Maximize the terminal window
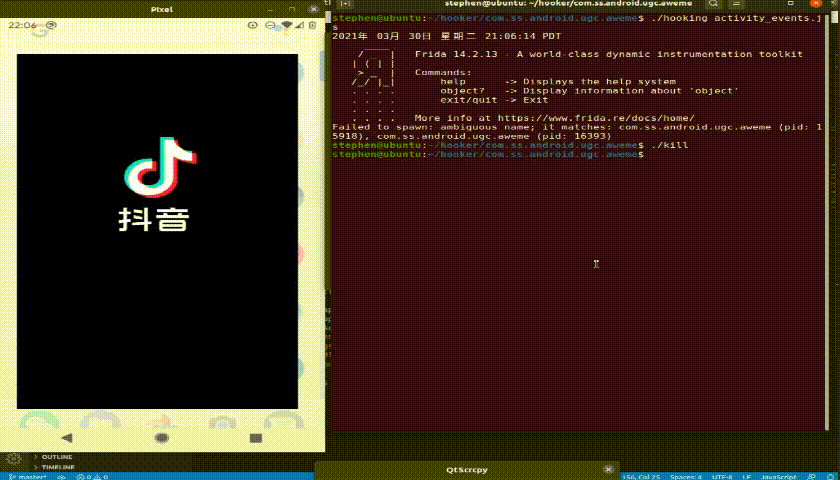Viewport: 840px width, 480px height. (x=791, y=3)
